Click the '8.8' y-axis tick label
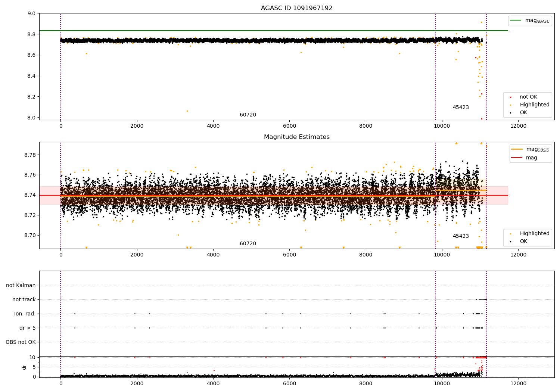560x392 pixels. [x=32, y=34]
